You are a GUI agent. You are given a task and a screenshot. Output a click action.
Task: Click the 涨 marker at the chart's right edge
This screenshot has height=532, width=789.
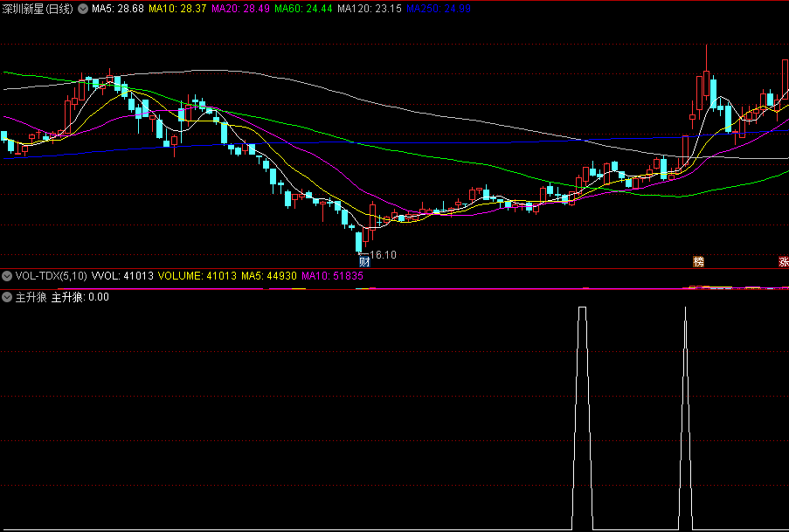coord(784,261)
